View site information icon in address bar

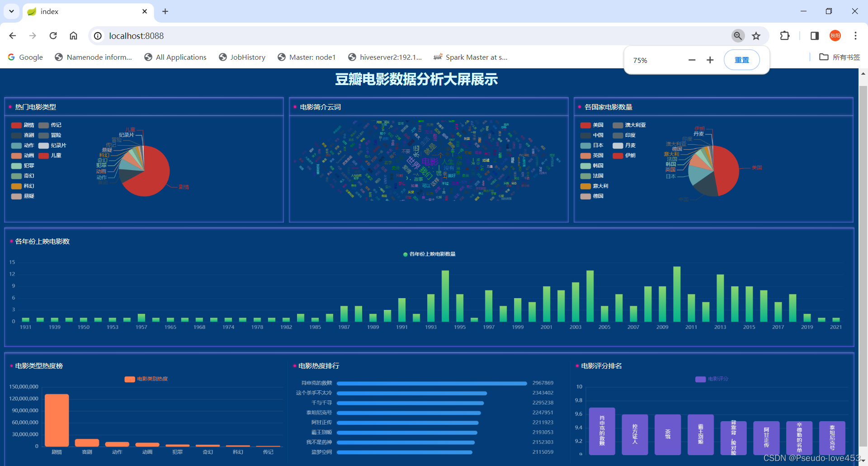pyautogui.click(x=98, y=36)
